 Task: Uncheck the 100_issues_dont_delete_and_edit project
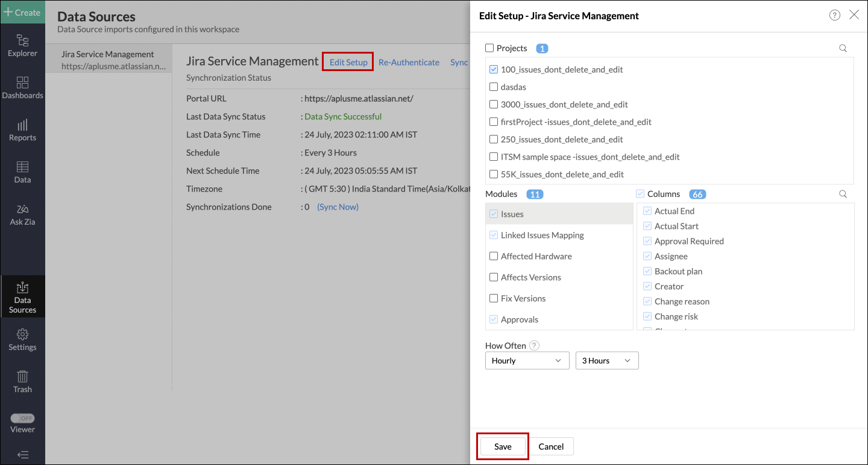tap(493, 69)
